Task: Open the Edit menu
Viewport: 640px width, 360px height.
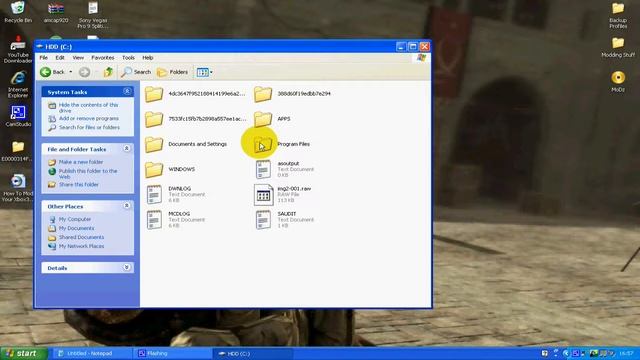Action: tap(60, 58)
